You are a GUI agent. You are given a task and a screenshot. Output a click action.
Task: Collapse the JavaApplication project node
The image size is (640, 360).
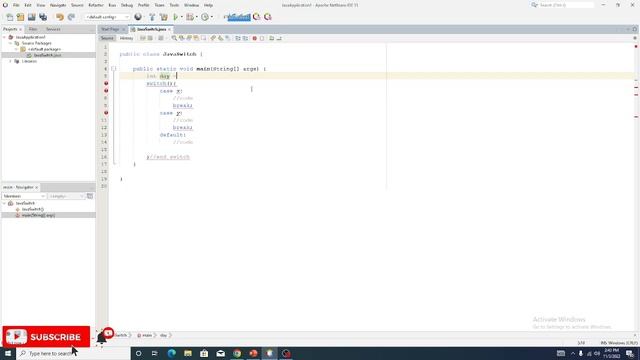tap(4, 37)
